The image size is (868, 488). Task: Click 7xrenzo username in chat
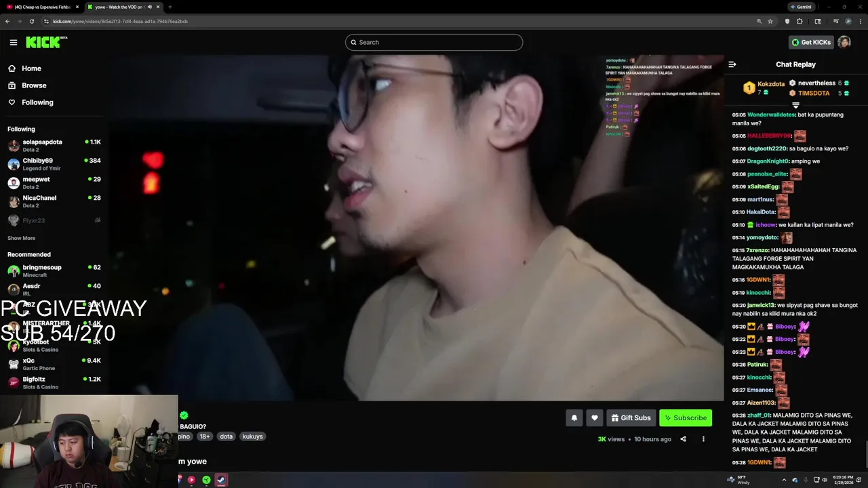coord(757,250)
